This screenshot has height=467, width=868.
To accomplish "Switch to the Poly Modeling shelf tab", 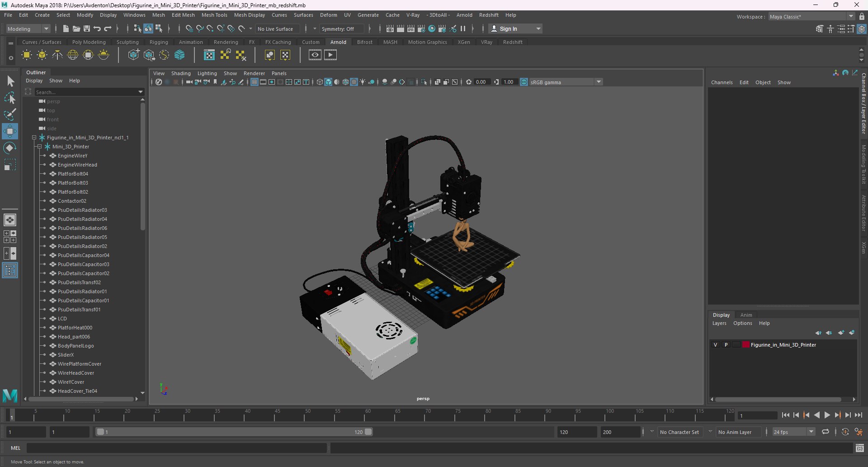I will pyautogui.click(x=89, y=42).
